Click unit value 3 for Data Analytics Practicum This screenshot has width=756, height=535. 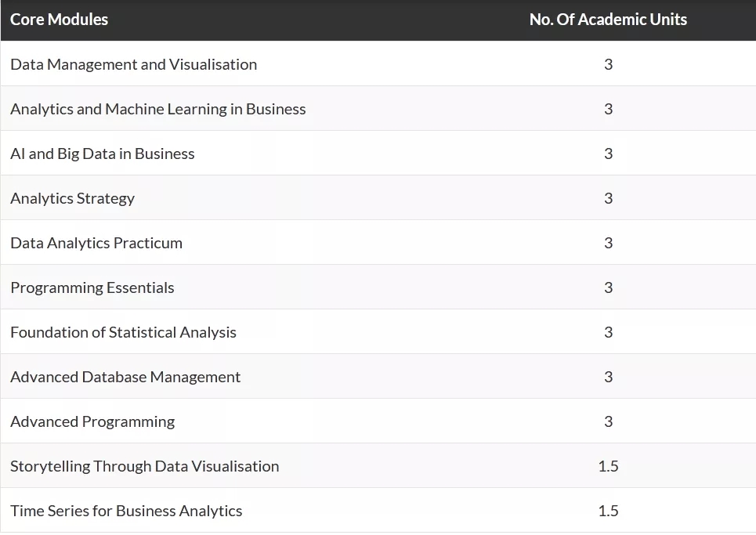[609, 243]
